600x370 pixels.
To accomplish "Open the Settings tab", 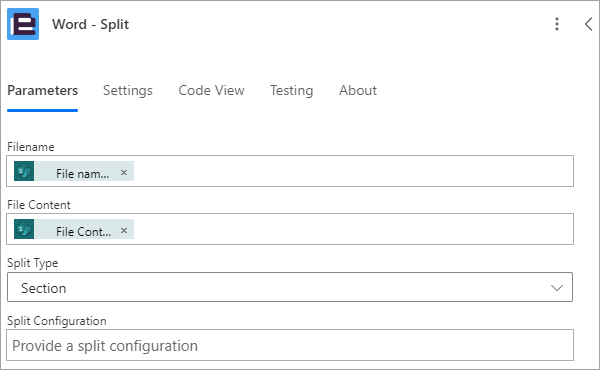I will (x=128, y=91).
